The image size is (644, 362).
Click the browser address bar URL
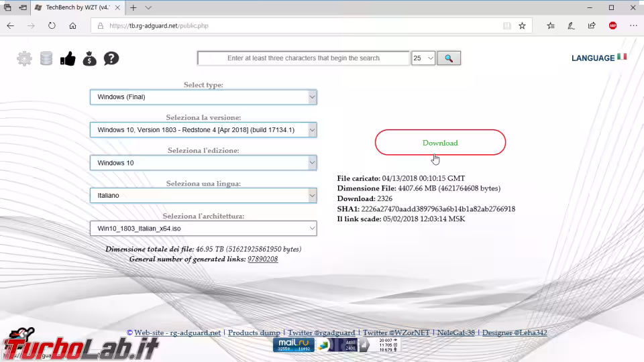[x=159, y=25]
